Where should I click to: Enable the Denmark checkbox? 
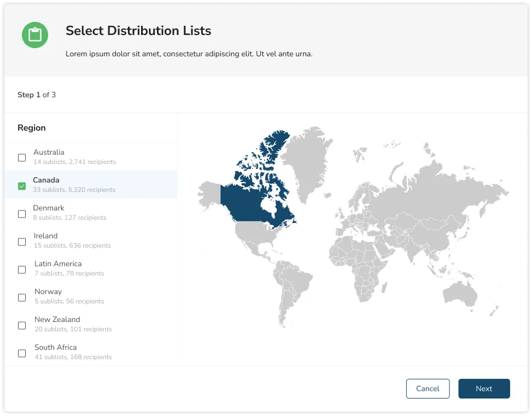click(x=22, y=213)
